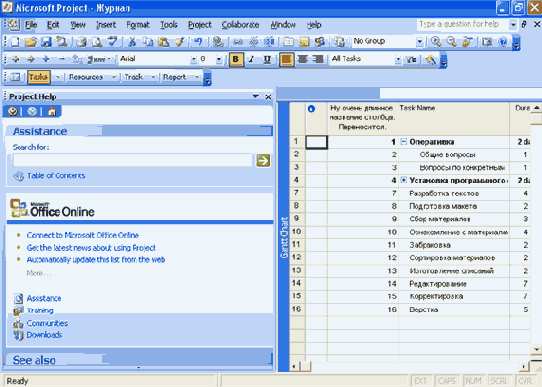Link tasks with the chain icon
This screenshot has width=542, height=387.
237,42
